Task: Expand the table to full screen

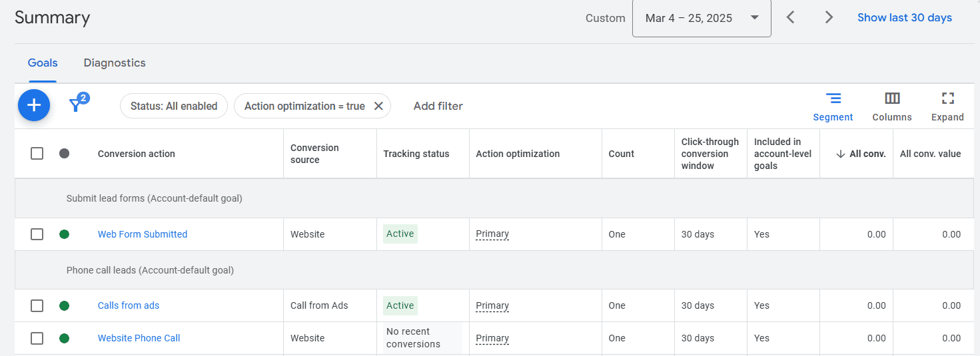Action: [x=947, y=99]
